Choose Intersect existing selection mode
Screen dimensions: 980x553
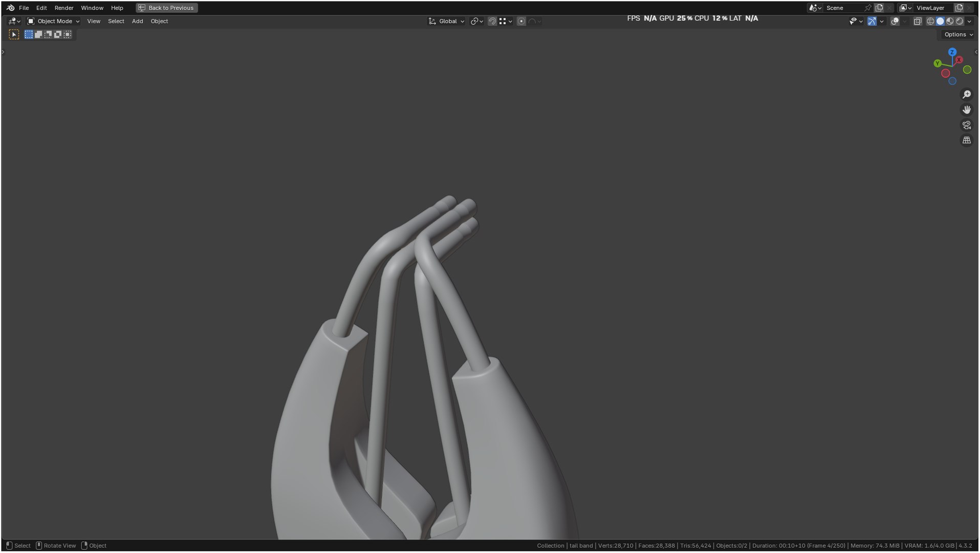[68, 34]
